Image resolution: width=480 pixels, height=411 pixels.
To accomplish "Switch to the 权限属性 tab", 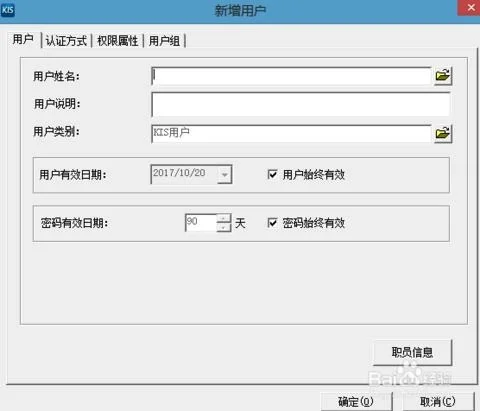I will click(x=118, y=41).
